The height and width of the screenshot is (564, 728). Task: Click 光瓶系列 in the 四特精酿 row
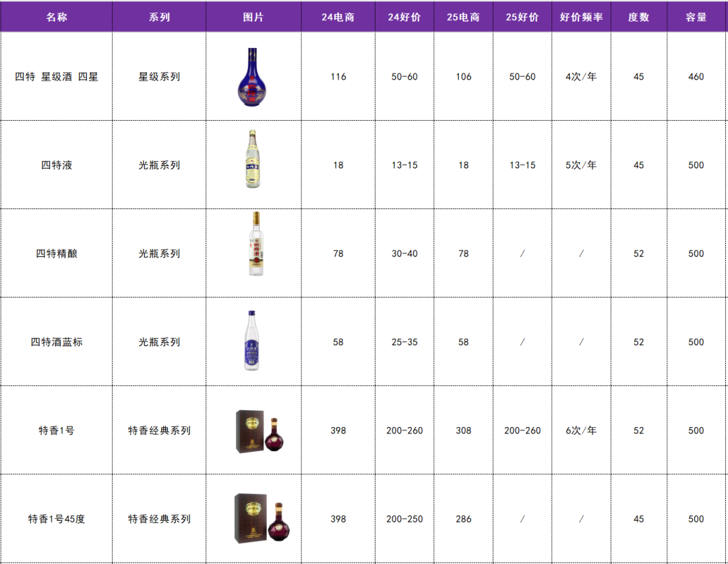coord(159,254)
